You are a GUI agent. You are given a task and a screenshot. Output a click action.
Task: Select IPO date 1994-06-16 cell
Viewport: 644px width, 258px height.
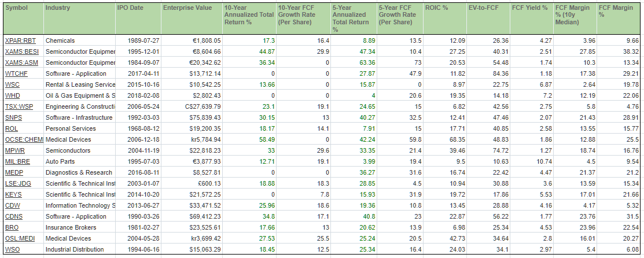(138, 249)
